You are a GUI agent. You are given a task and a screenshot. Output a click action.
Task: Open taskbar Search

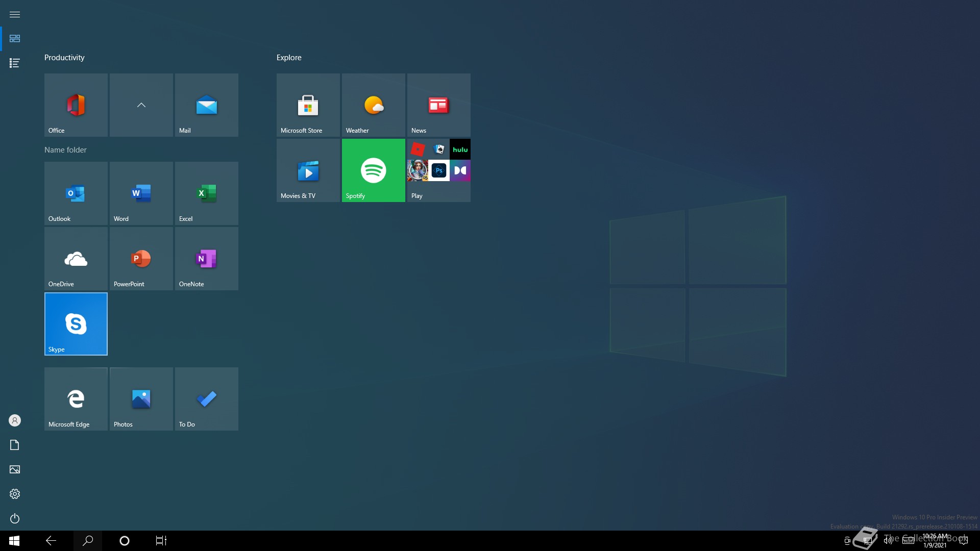88,541
